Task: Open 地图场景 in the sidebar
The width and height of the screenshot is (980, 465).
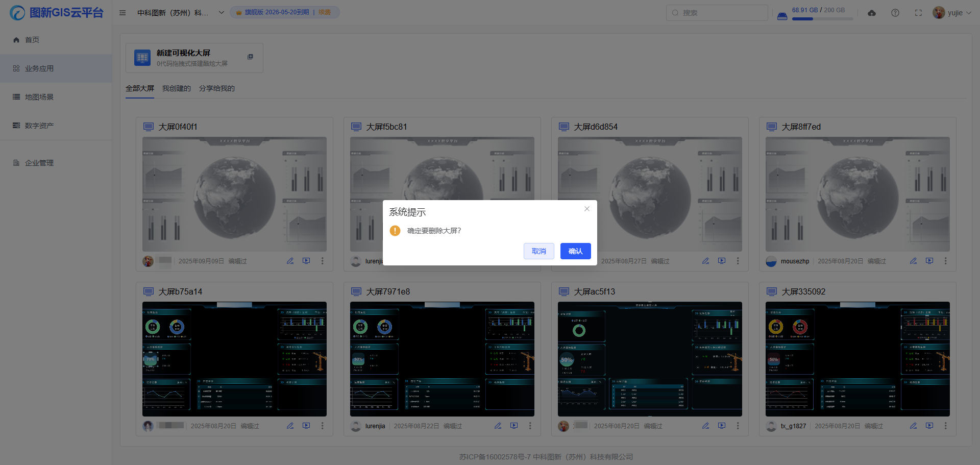Action: click(39, 97)
